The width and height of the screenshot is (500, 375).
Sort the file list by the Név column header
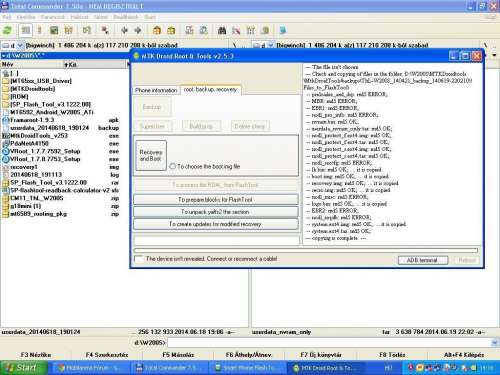pos(32,64)
